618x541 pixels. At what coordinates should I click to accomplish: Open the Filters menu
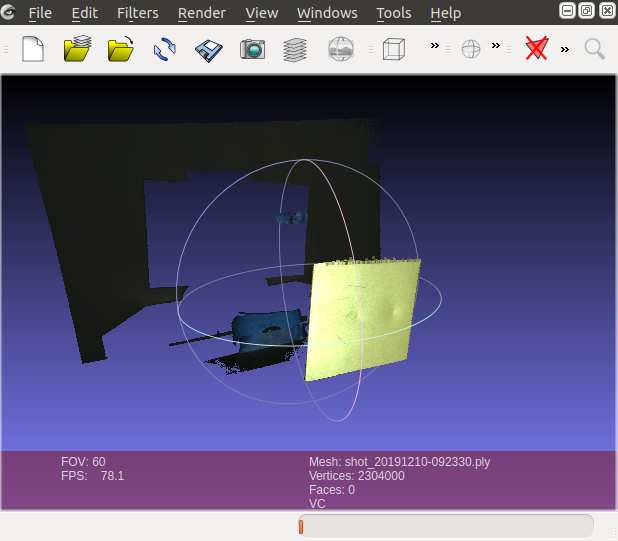point(138,13)
